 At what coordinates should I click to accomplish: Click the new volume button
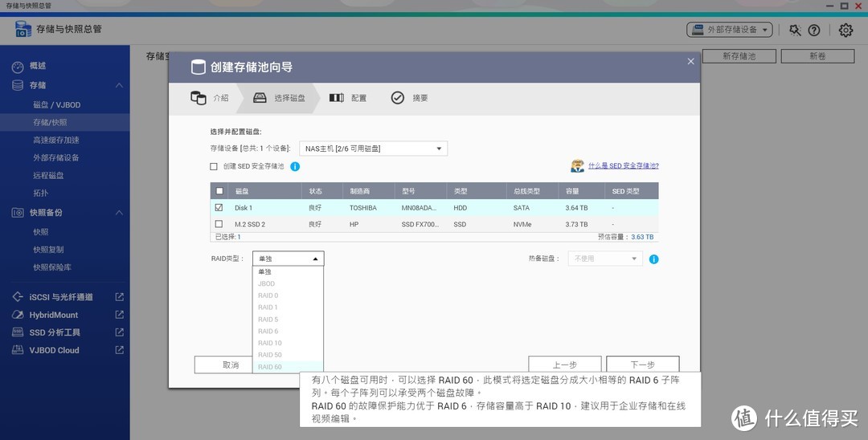tap(817, 56)
